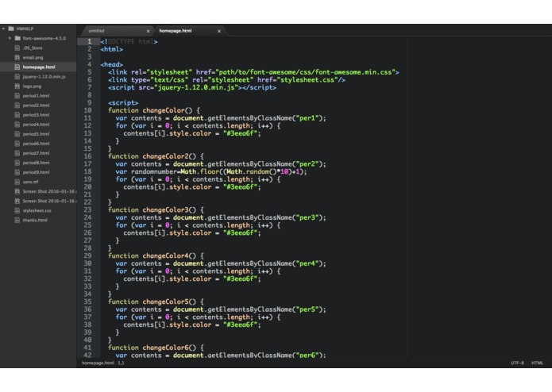Click line number 35 in the gutter

(87, 302)
